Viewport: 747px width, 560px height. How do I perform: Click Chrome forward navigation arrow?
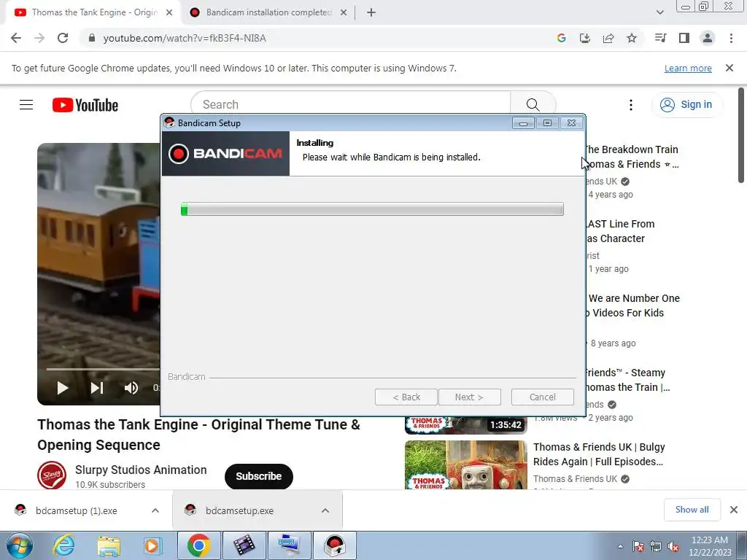coord(39,38)
